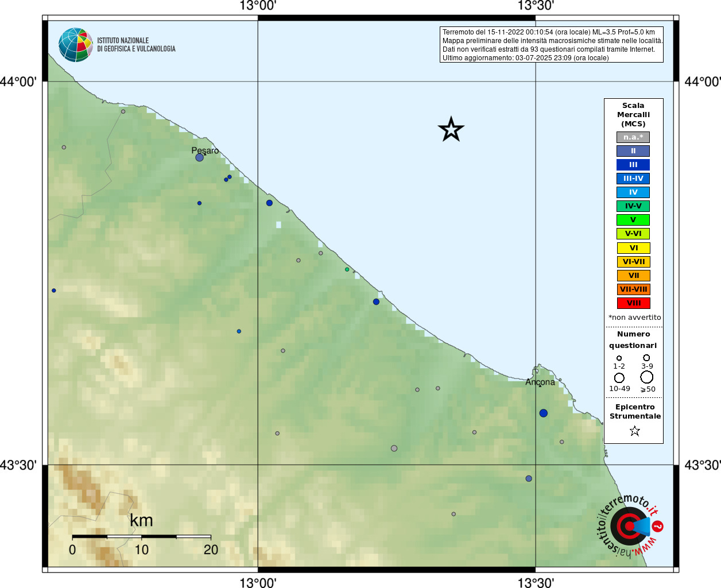Screen dimensions: 721x588
Task: Click the '20' value on the scale bar
Action: coord(211,550)
